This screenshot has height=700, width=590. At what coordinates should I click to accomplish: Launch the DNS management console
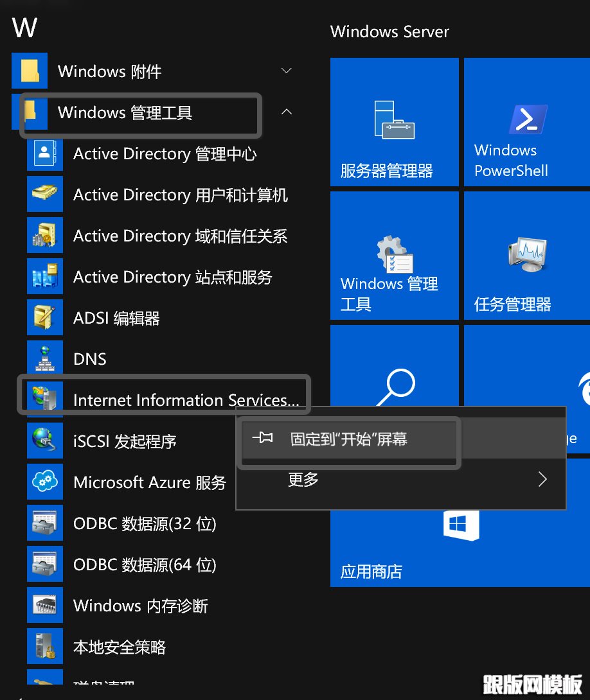click(x=90, y=359)
